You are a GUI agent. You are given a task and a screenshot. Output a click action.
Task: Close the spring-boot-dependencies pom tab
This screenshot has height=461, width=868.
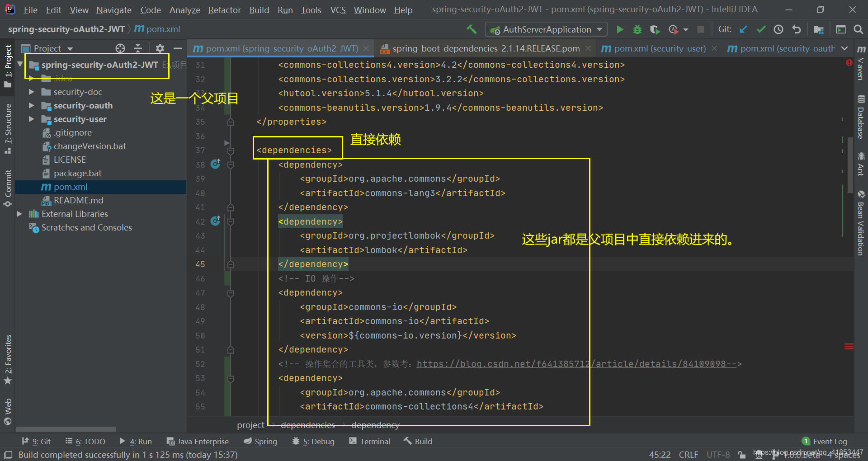(588, 48)
